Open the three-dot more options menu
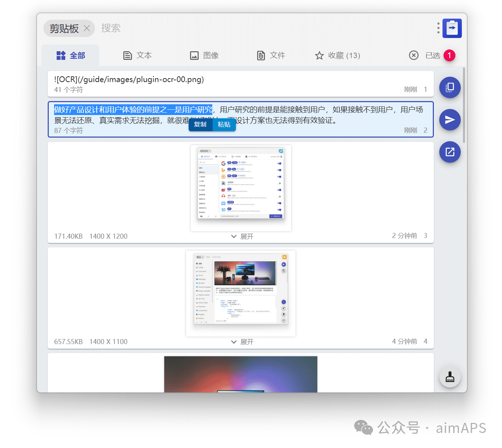The width and height of the screenshot is (502, 448). pos(438,28)
